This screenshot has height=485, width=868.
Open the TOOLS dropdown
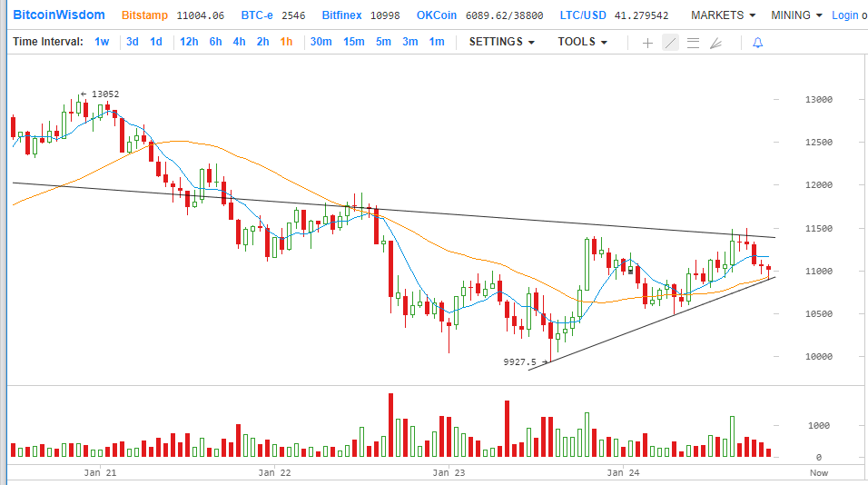[582, 42]
